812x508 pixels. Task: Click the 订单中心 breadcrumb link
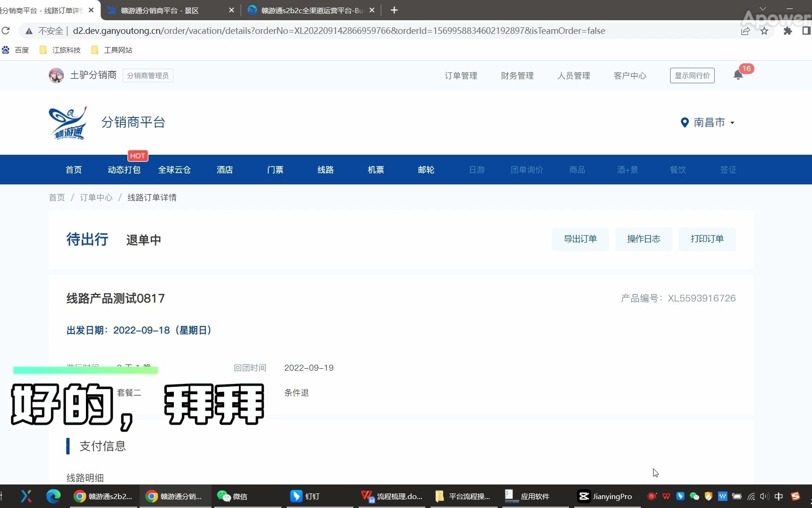[x=96, y=198]
